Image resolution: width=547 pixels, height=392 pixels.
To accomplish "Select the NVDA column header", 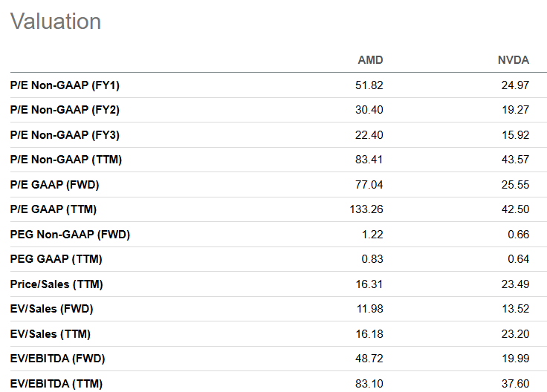I will click(513, 60).
